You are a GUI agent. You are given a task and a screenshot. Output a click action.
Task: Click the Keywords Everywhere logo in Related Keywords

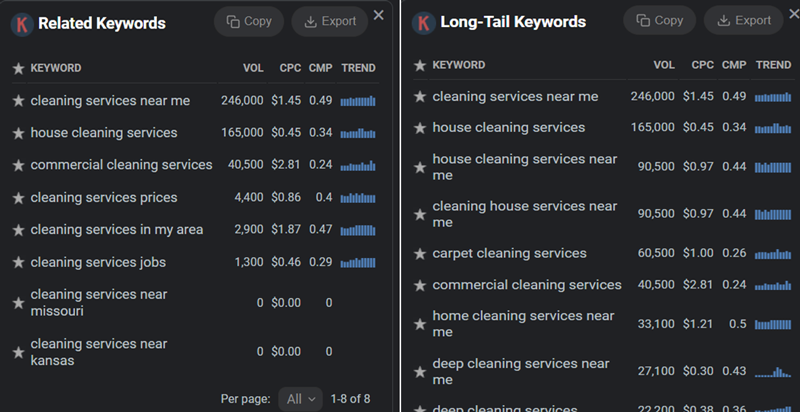pos(19,23)
